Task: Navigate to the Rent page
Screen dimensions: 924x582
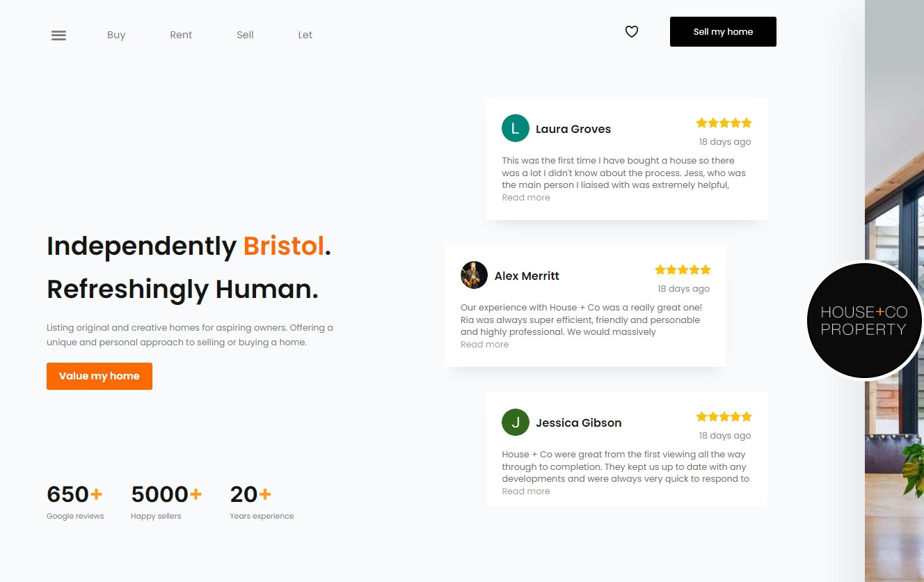Action: (x=181, y=35)
